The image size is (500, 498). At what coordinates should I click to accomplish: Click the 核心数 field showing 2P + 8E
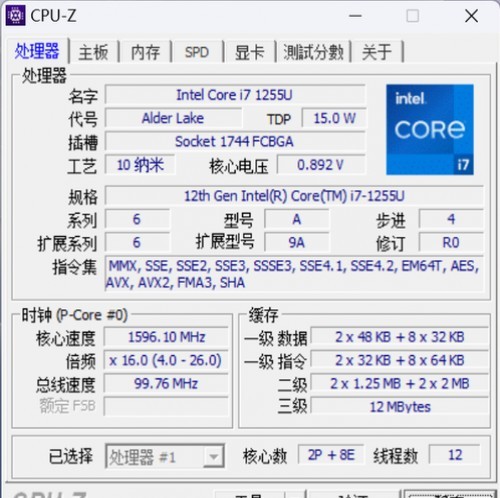(331, 455)
